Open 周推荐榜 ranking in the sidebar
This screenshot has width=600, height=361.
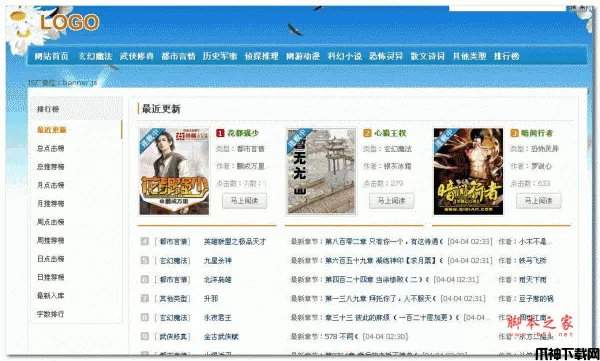pyautogui.click(x=51, y=240)
